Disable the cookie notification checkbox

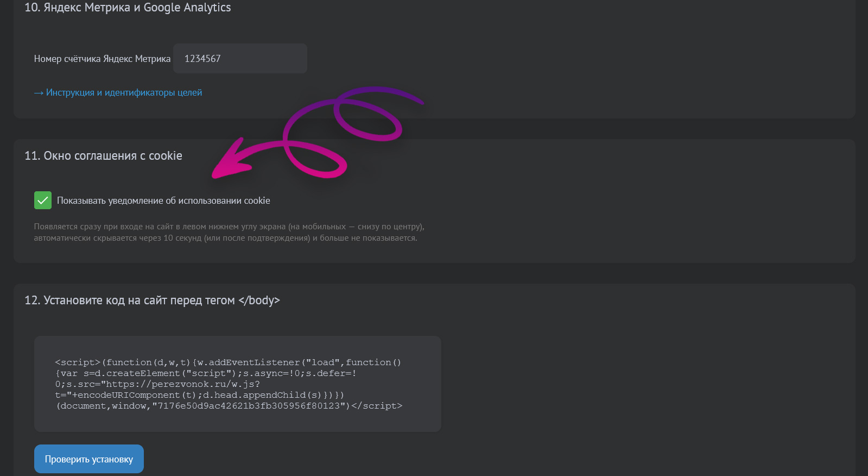(x=43, y=201)
